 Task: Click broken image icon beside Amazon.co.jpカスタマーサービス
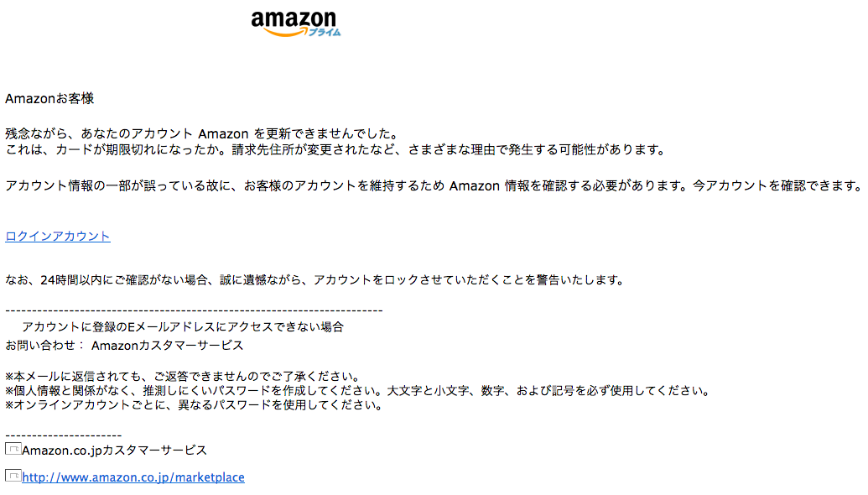(x=13, y=449)
